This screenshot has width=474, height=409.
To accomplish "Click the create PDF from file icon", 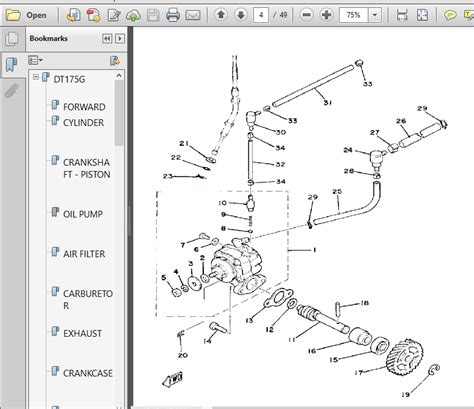I will 73,15.
